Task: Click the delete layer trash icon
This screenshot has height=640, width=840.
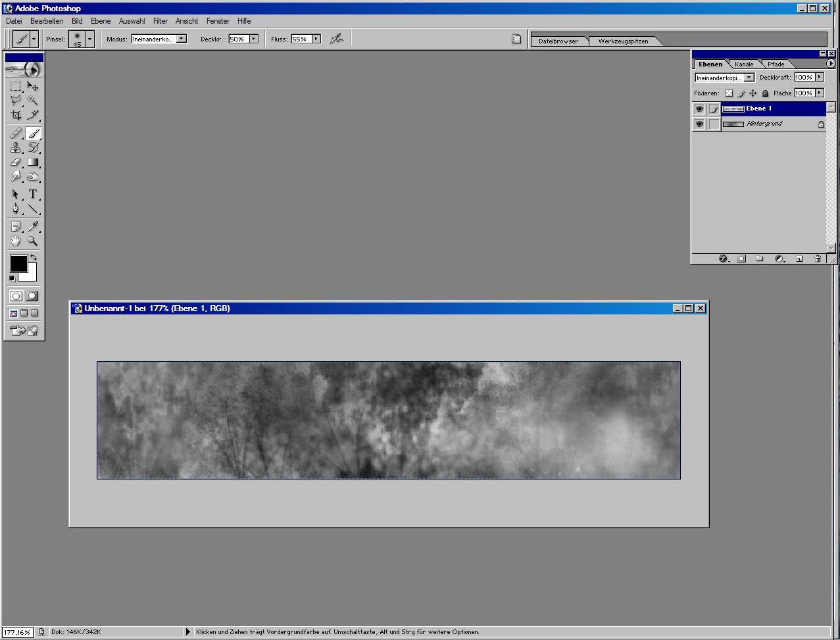Action: point(818,258)
